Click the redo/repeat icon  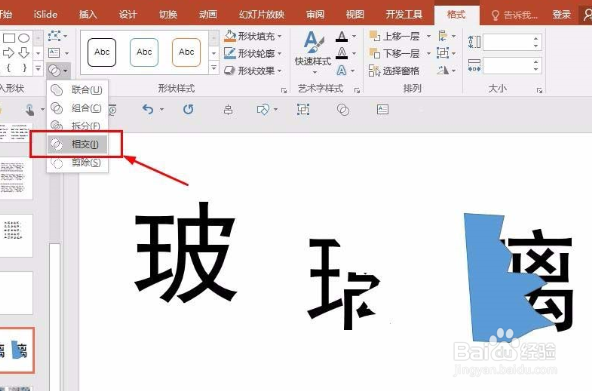click(188, 109)
